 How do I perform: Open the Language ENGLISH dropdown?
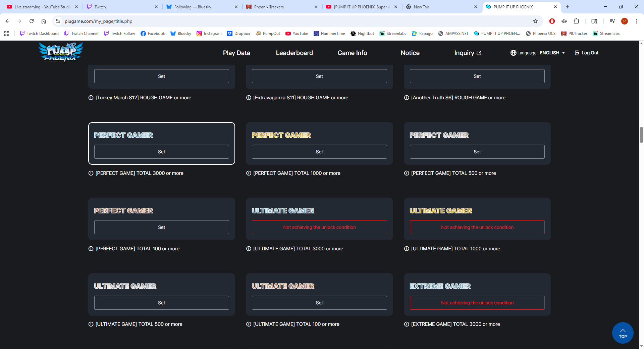(x=538, y=53)
